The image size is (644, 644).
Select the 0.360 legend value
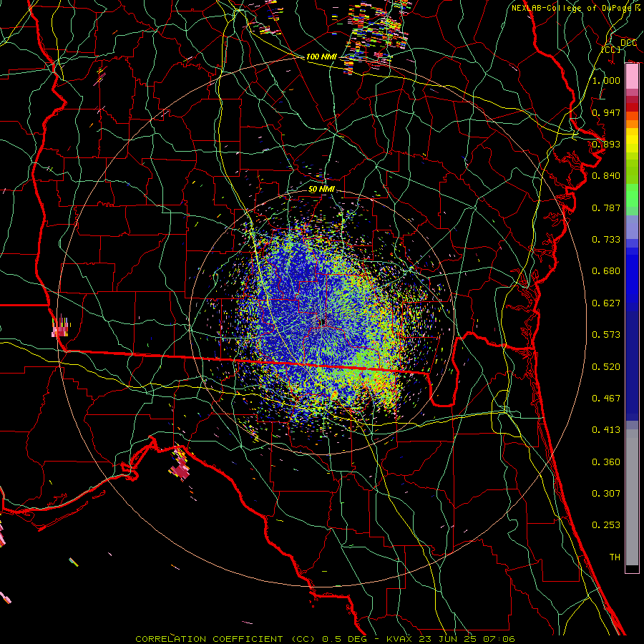[x=606, y=462]
